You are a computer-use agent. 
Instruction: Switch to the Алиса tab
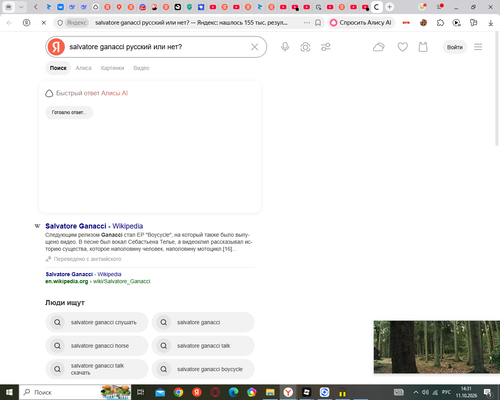(83, 68)
